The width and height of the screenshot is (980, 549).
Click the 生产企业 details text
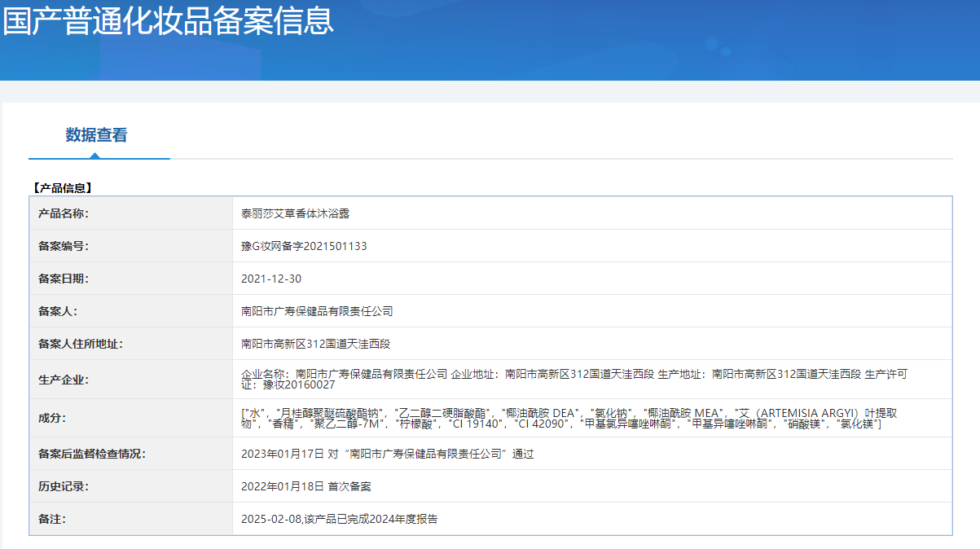pyautogui.click(x=573, y=379)
